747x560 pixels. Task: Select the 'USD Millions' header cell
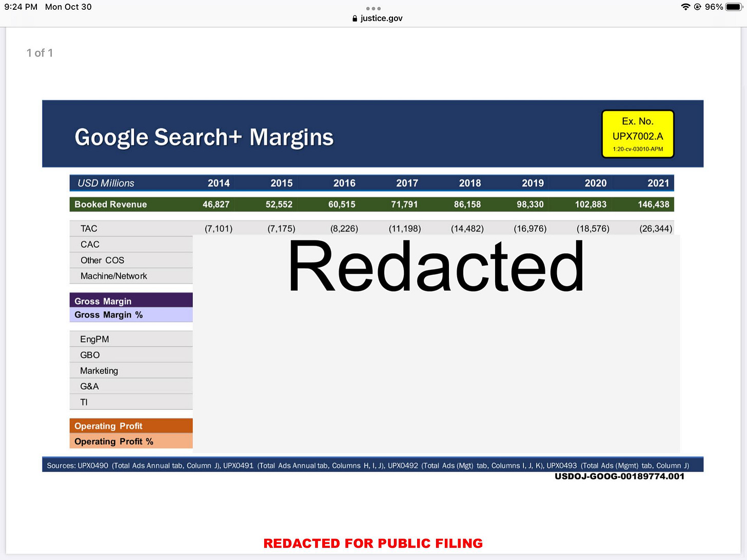point(106,183)
